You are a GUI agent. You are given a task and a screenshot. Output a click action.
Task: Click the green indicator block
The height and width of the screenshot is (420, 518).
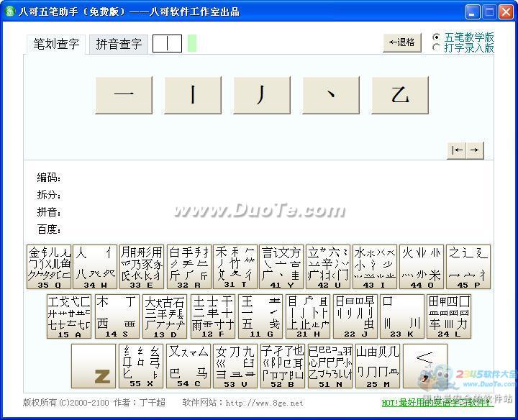click(192, 43)
